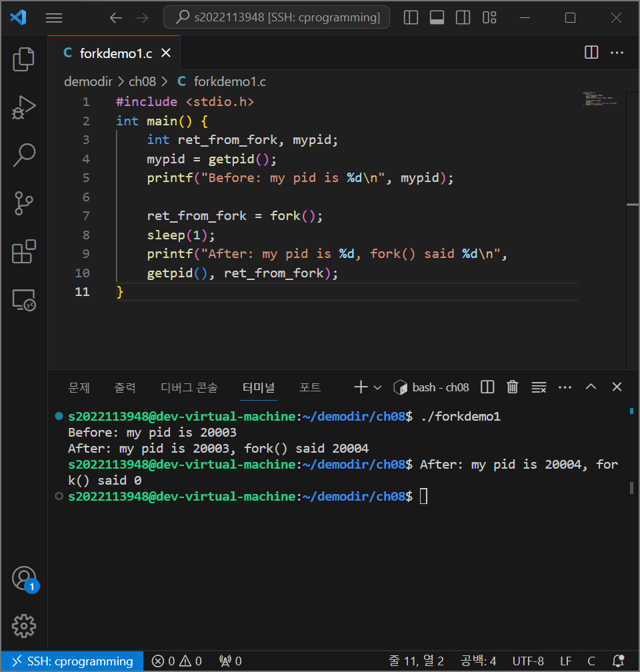Toggle bottom panel visibility
The height and width of the screenshot is (672, 640).
(437, 17)
